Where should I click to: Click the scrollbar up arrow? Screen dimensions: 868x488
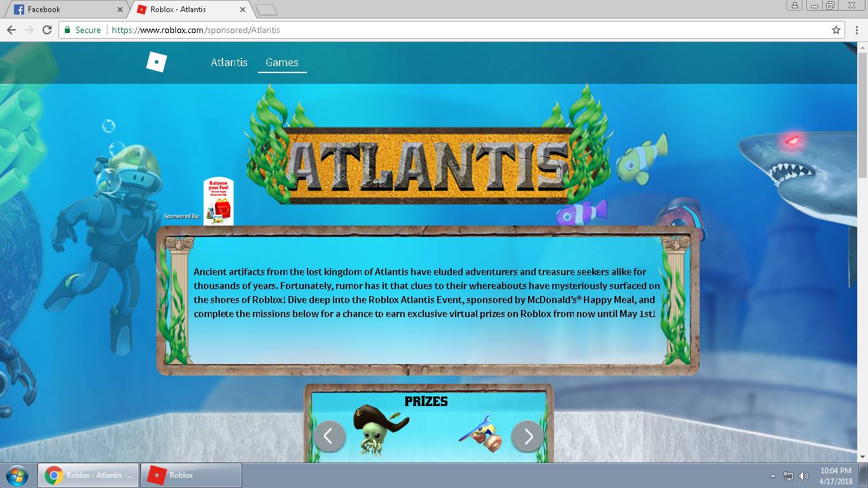point(862,48)
